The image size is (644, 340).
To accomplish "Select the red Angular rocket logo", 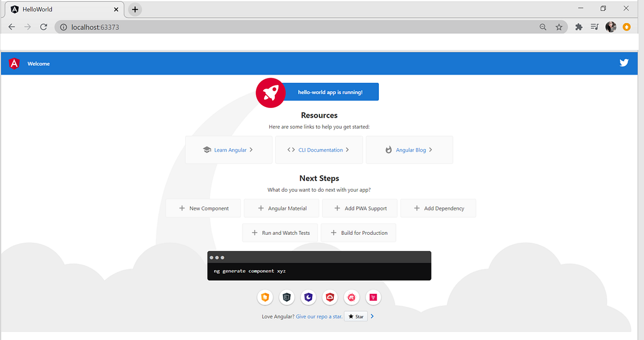I will (270, 92).
